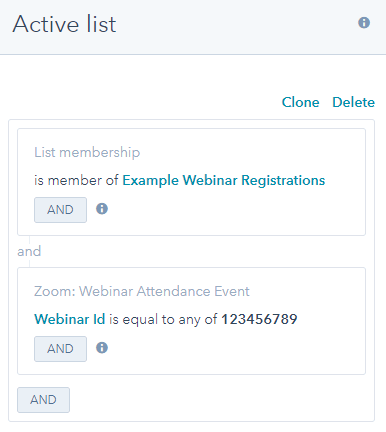Click the Webinar Id property link
386x432 pixels.
(x=70, y=319)
